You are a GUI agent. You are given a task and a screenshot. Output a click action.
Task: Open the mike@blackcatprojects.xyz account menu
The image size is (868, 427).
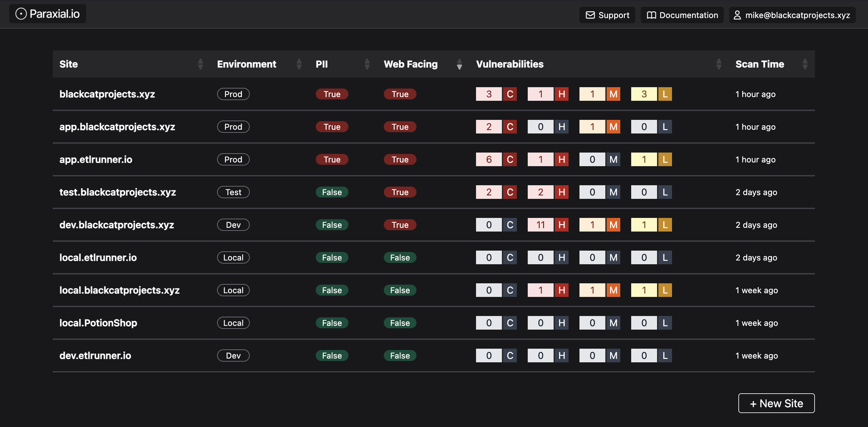coord(792,15)
